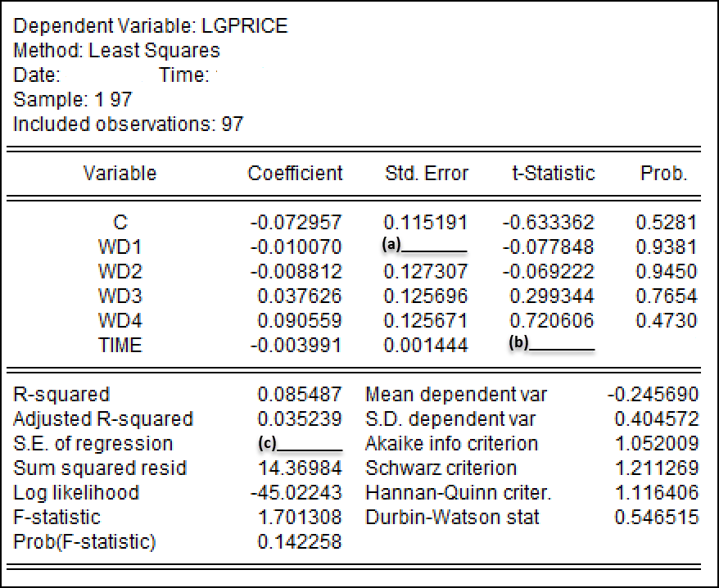
Task: Click the Dependent Variable LGPRICE heading
Action: point(151,26)
